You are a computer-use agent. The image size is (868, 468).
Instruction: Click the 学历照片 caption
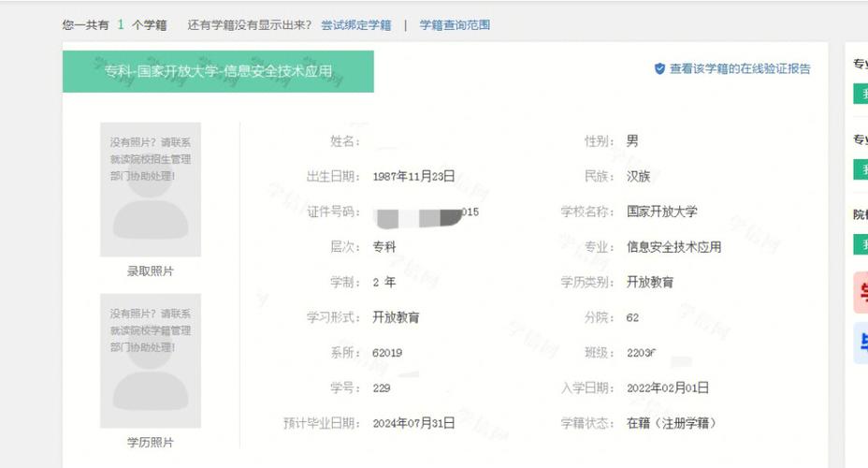[151, 442]
